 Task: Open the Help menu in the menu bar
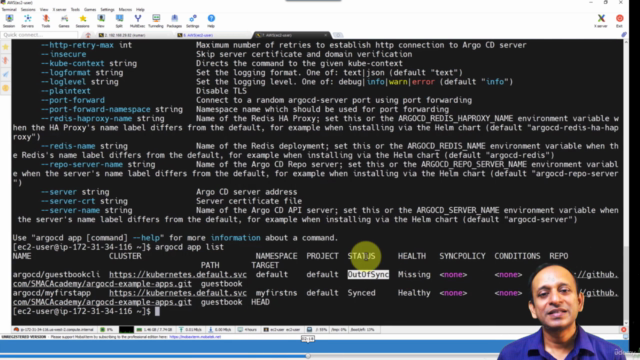coord(140,9)
